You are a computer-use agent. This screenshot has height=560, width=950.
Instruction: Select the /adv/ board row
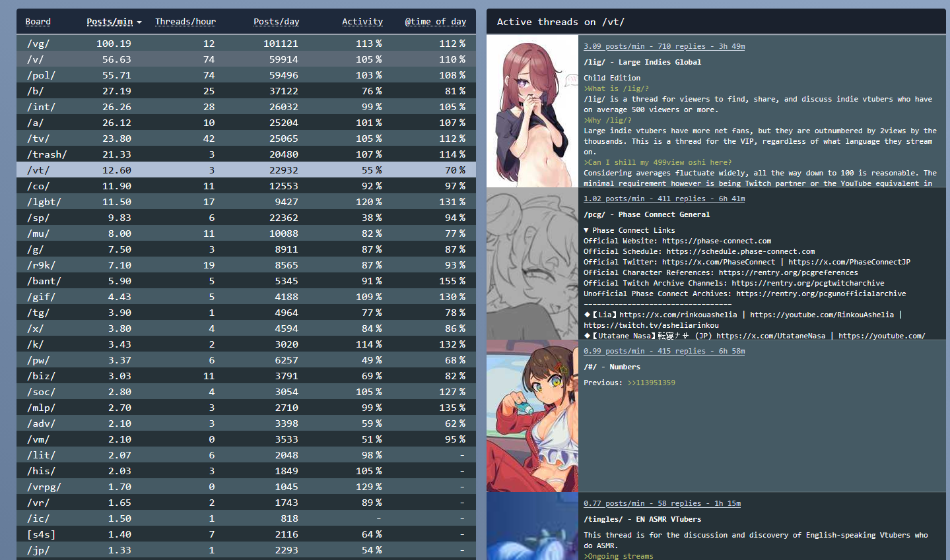coord(246,423)
